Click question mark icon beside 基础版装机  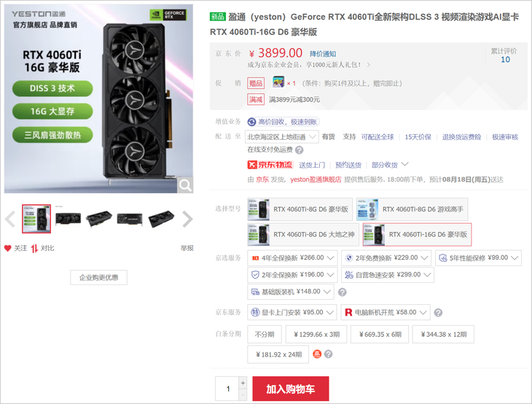pos(343,292)
